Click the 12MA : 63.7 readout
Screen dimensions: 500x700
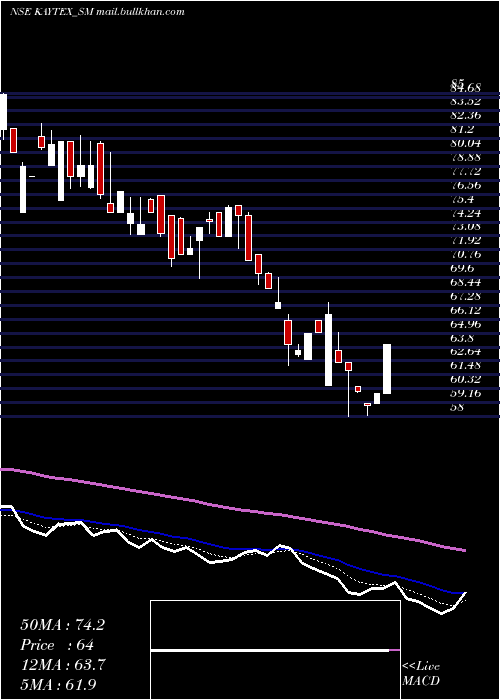(62, 665)
